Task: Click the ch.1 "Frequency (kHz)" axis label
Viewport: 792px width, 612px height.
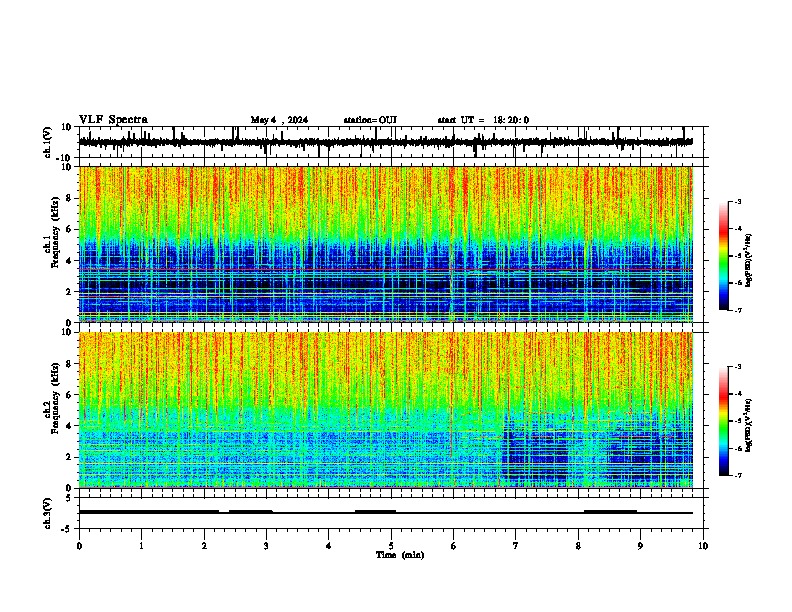Action: [54, 232]
